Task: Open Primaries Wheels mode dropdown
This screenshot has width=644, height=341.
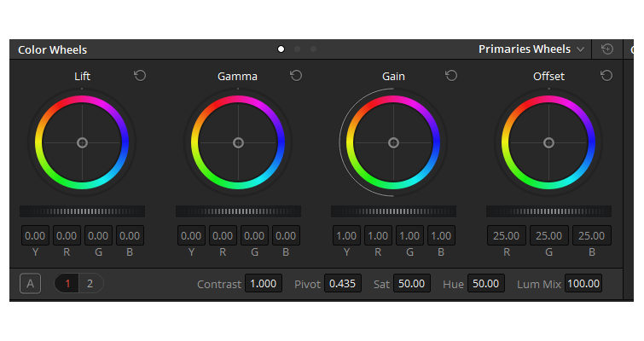Action: point(531,49)
